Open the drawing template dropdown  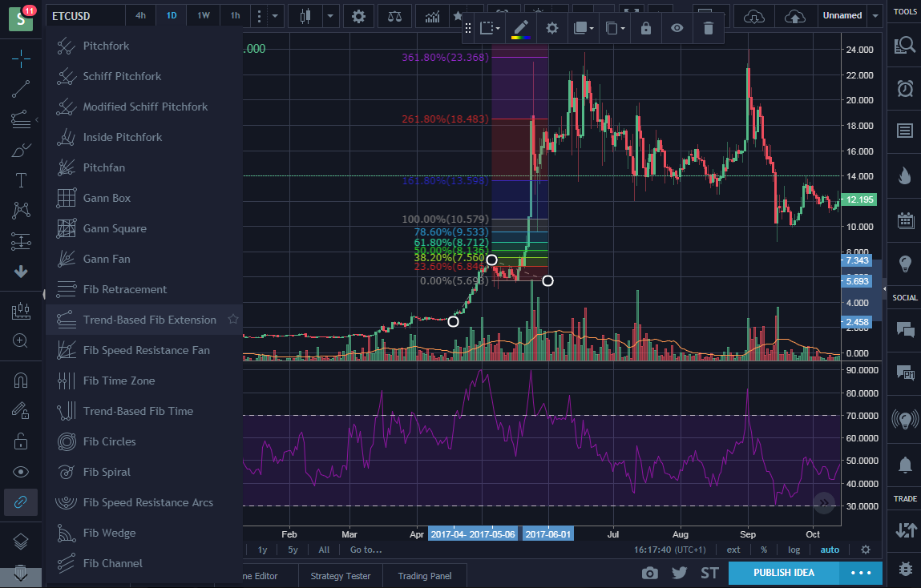490,28
